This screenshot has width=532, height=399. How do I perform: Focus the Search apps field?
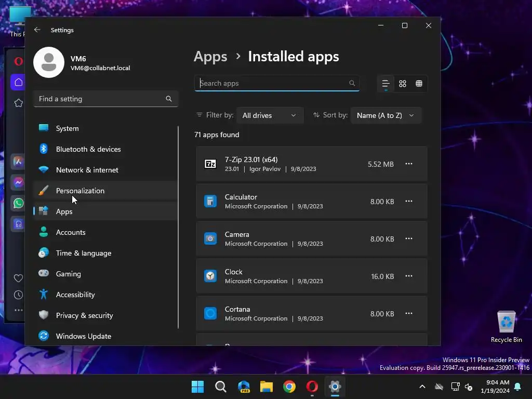277,83
